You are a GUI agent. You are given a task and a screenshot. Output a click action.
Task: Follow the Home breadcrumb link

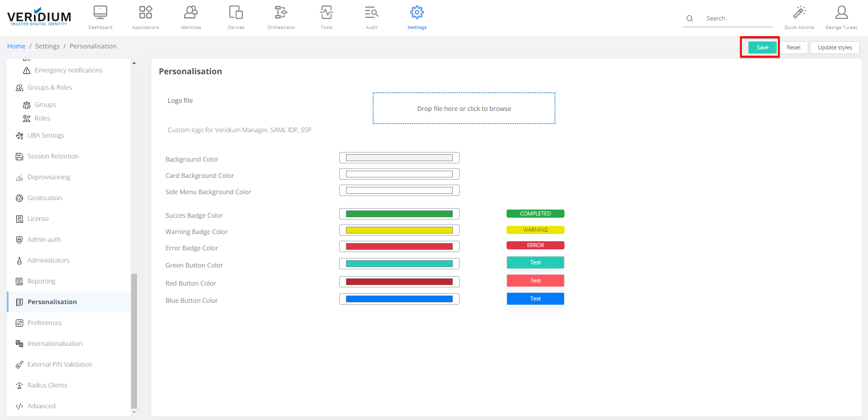point(16,46)
